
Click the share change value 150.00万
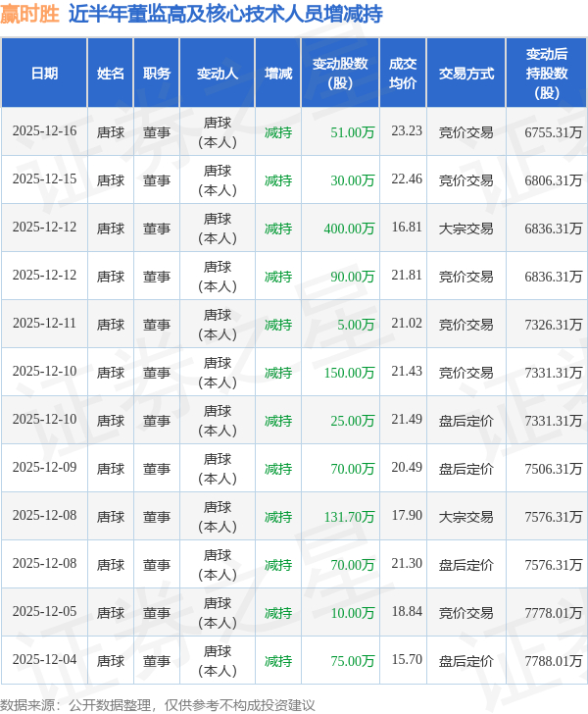click(349, 373)
